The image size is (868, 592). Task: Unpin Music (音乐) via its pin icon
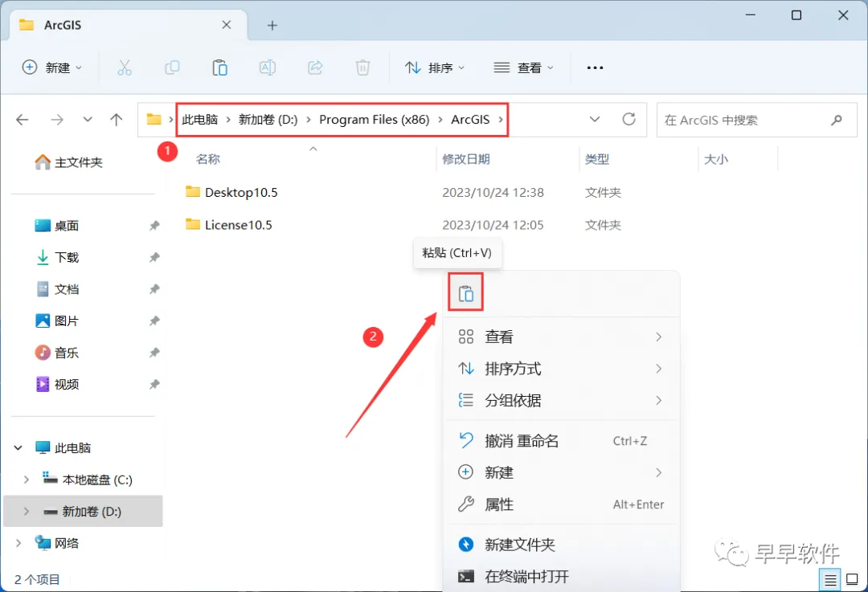tap(154, 353)
